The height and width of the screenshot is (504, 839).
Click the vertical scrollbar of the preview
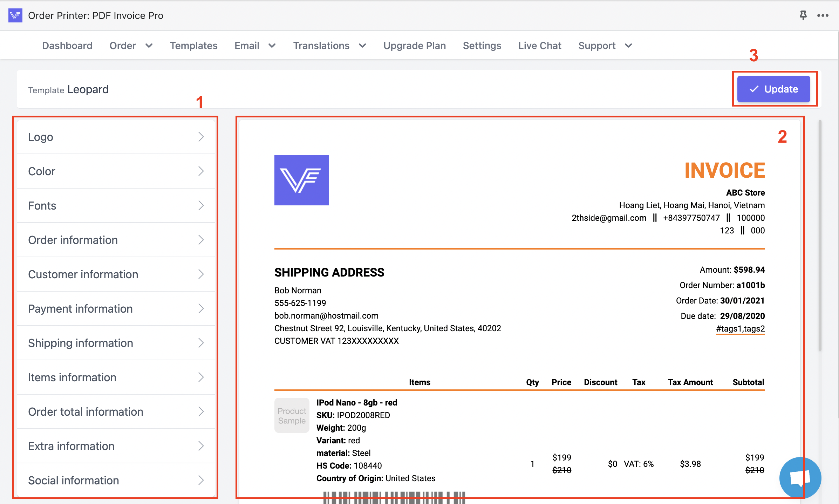820,235
